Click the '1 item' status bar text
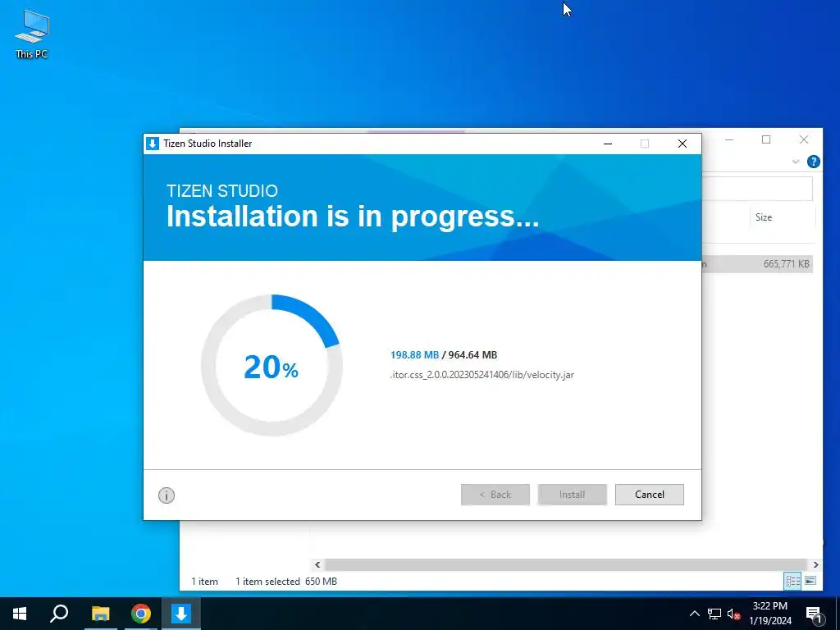The image size is (840, 630). tap(204, 582)
